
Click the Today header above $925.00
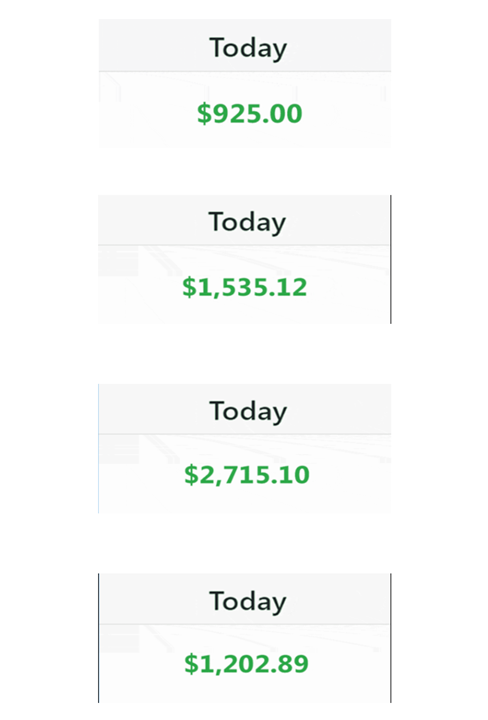pyautogui.click(x=248, y=48)
